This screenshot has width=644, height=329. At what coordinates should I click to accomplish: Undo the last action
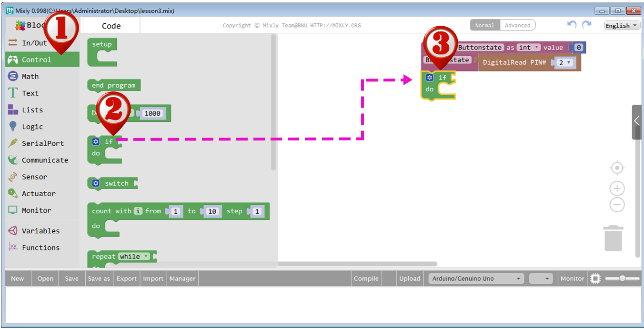point(572,25)
